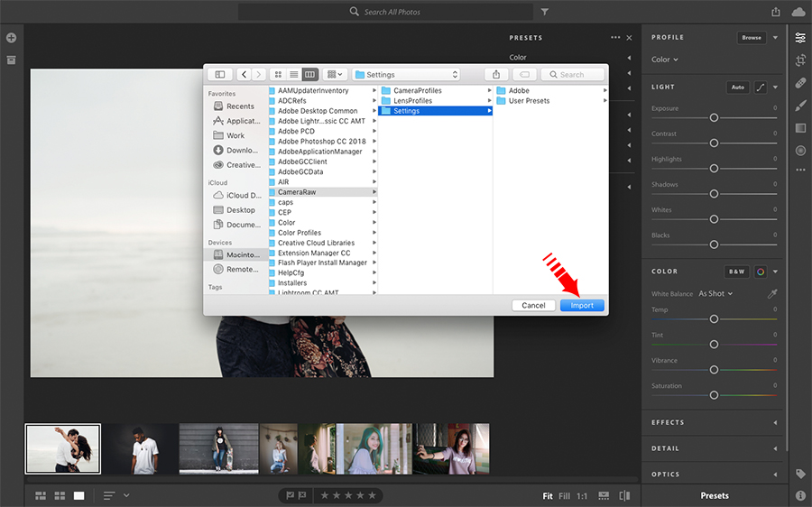Viewport: 812px width, 507px height.
Task: Activate the Radial Gradient tool
Action: click(x=800, y=150)
